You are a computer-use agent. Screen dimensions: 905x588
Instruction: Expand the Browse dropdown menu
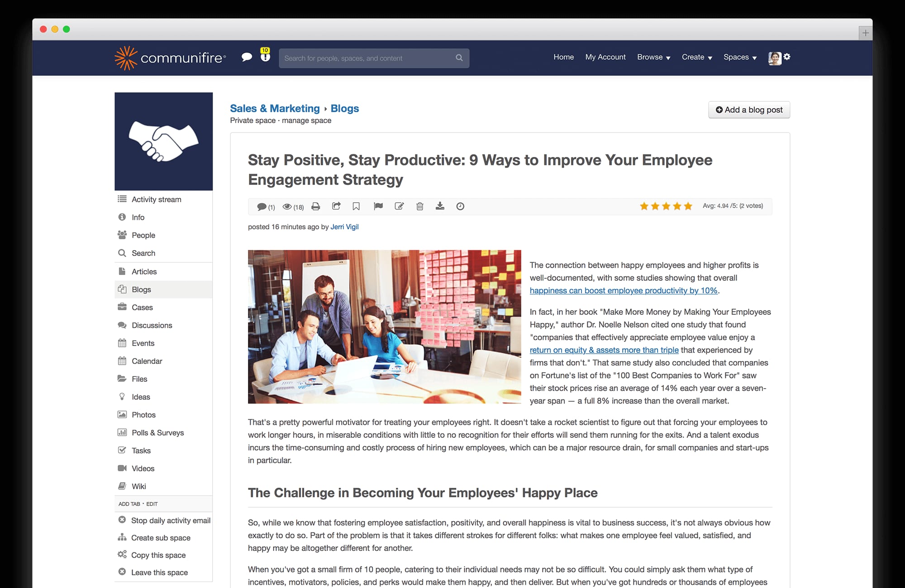pyautogui.click(x=653, y=57)
